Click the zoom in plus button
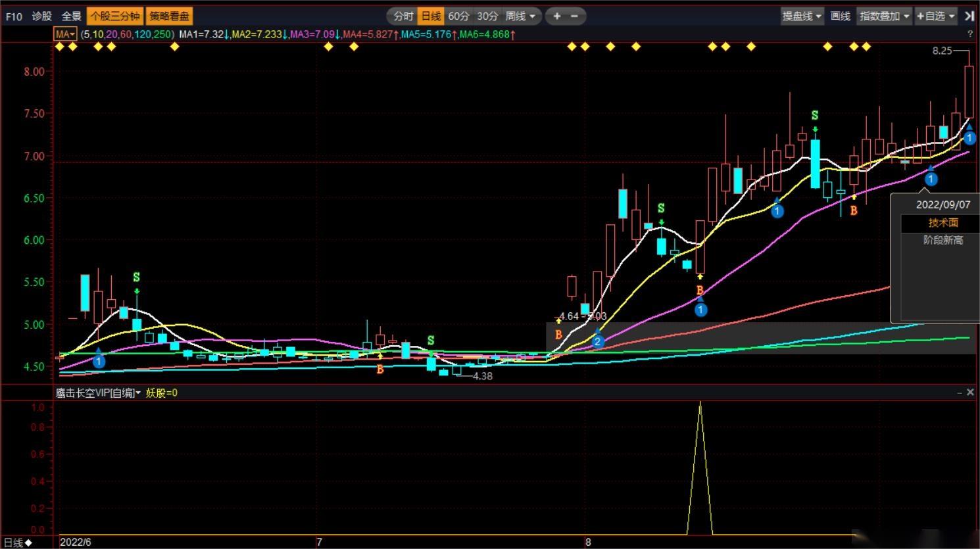Screen dimensions: 980x549 click(x=556, y=16)
